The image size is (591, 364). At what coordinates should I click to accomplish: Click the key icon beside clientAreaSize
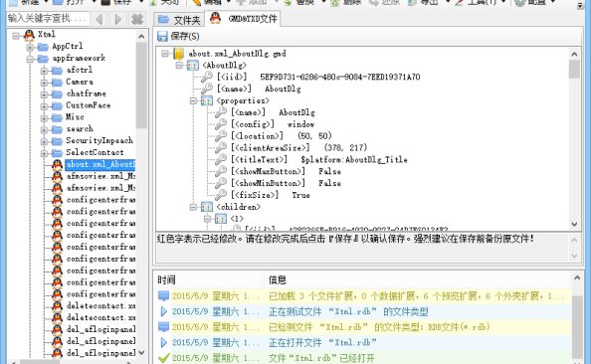[221, 147]
